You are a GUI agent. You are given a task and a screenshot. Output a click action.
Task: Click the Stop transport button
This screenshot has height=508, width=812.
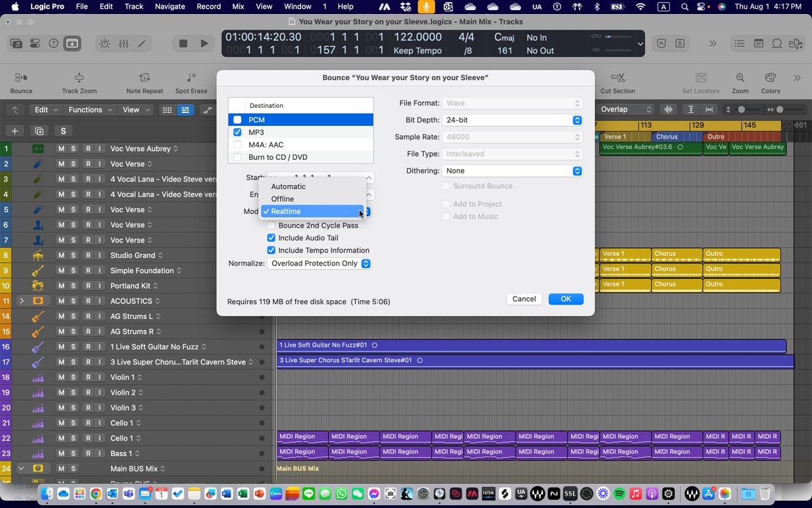(183, 43)
